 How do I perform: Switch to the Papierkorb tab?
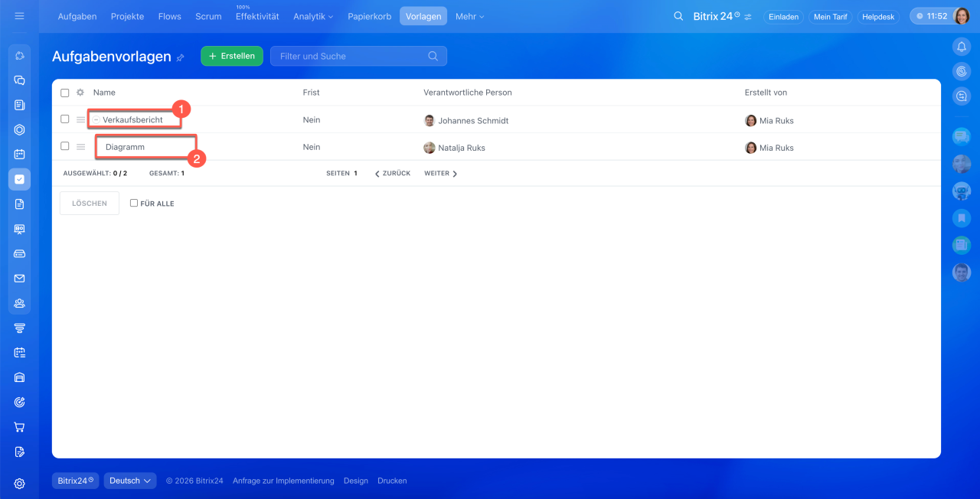(x=370, y=16)
